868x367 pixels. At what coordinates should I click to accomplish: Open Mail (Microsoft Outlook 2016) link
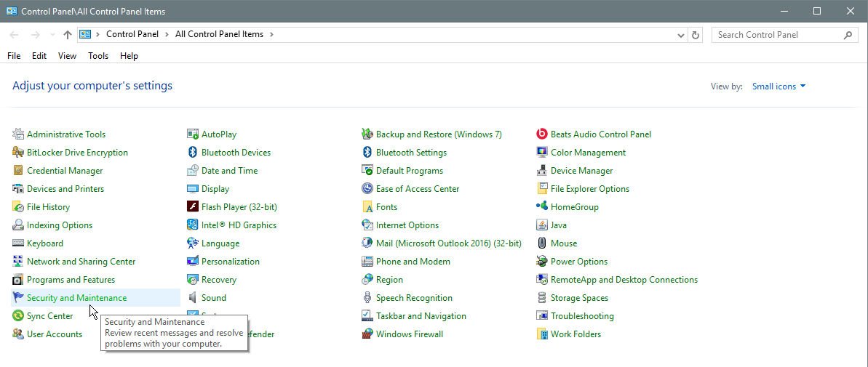coord(449,243)
